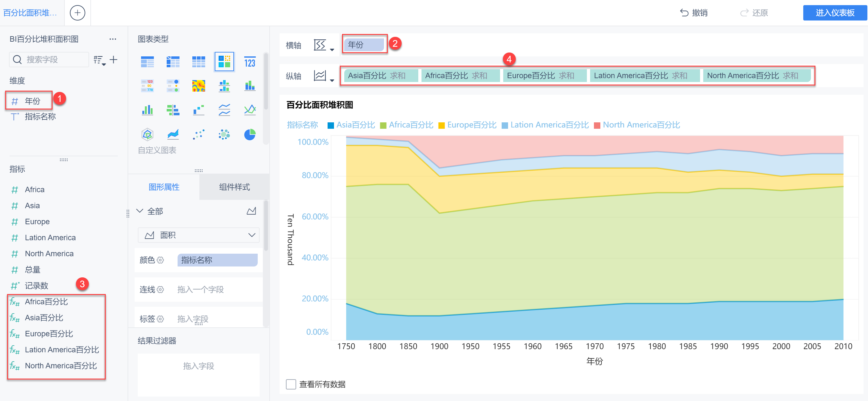Viewport: 868px width, 401px height.
Task: Select the area chart icon
Action: 173,134
